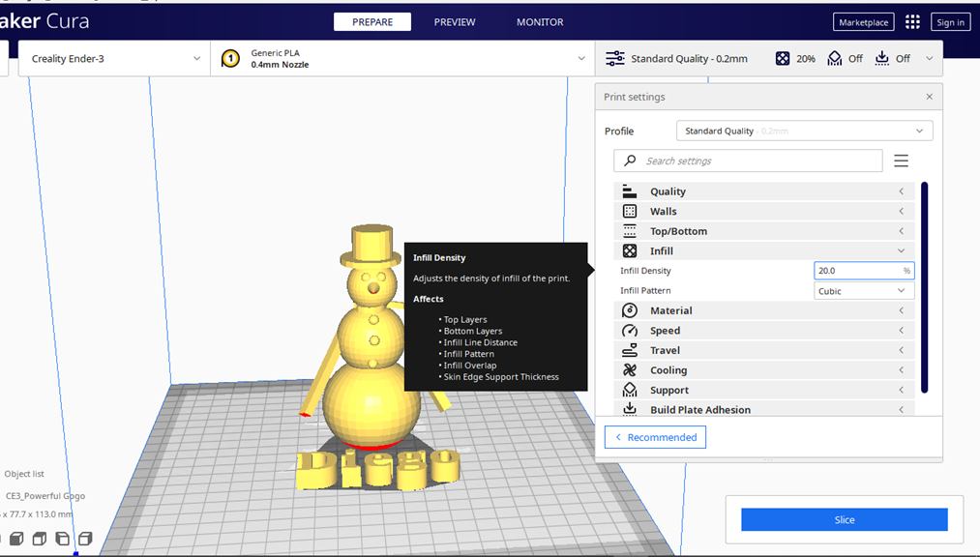Click the Walls category icon
The width and height of the screenshot is (980, 557).
pyautogui.click(x=630, y=211)
